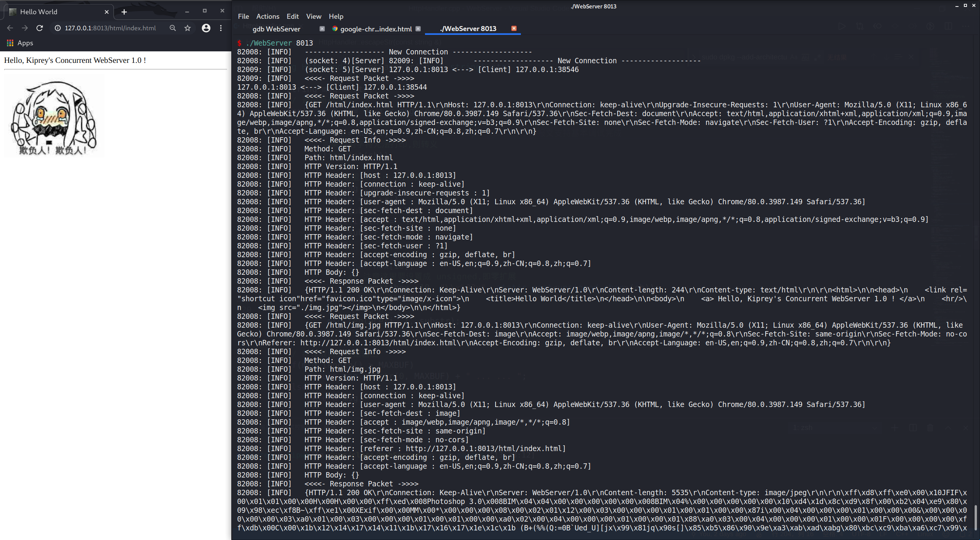Image resolution: width=980 pixels, height=540 pixels.
Task: Select the gdb WebServer tab
Action: (x=276, y=29)
